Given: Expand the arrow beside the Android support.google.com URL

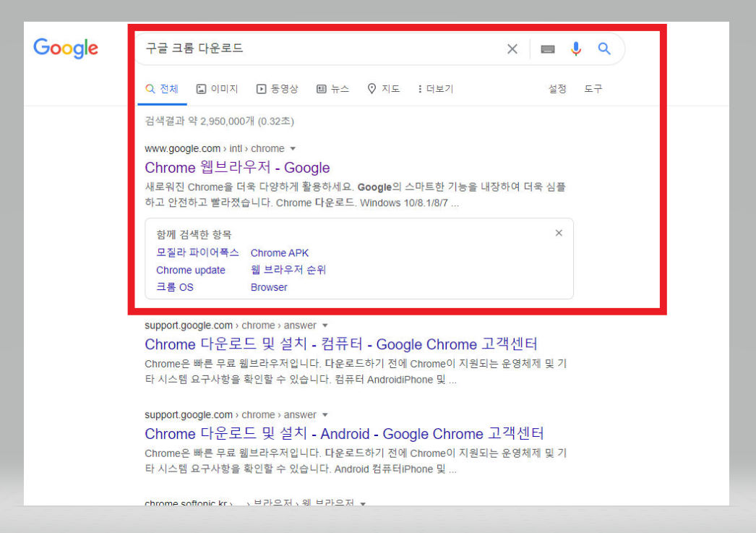Looking at the screenshot, I should click(325, 415).
